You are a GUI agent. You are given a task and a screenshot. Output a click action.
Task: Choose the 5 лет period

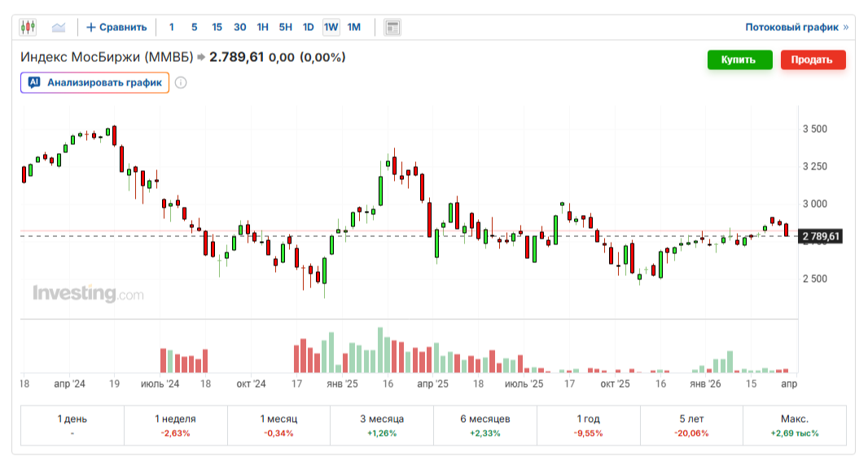[691, 425]
